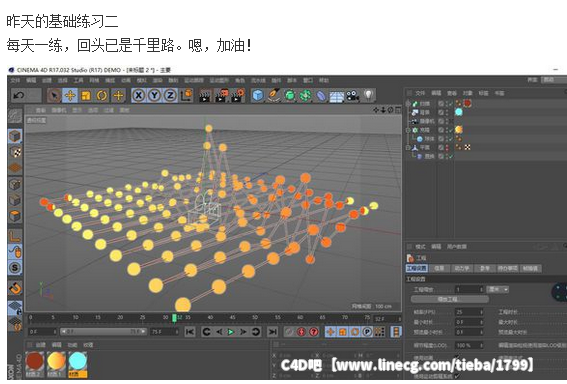
Task: Click the Render View clapperboard icon
Action: tap(205, 96)
